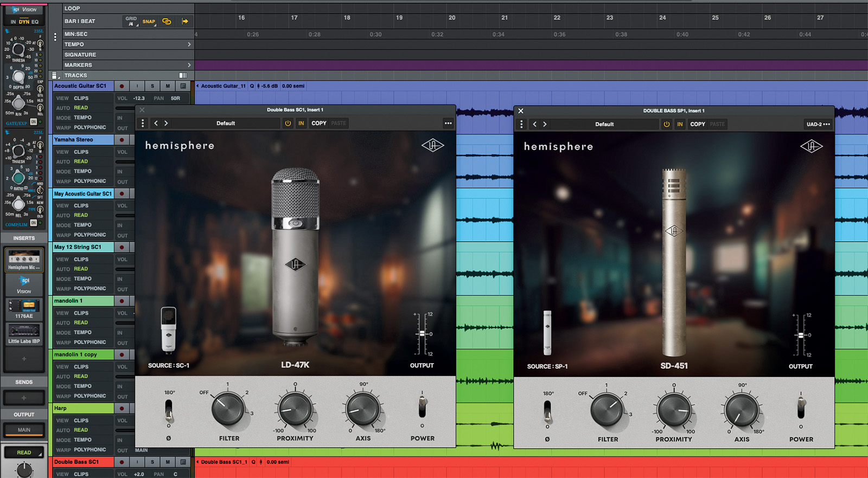Toggle the POWER switch in SD-451 plugin
This screenshot has width=868, height=478.
pyautogui.click(x=801, y=408)
